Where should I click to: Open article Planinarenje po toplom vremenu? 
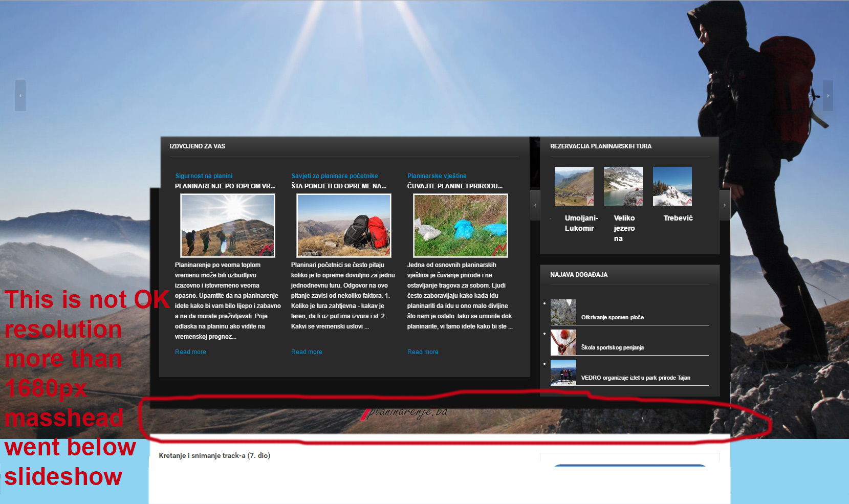click(x=225, y=186)
